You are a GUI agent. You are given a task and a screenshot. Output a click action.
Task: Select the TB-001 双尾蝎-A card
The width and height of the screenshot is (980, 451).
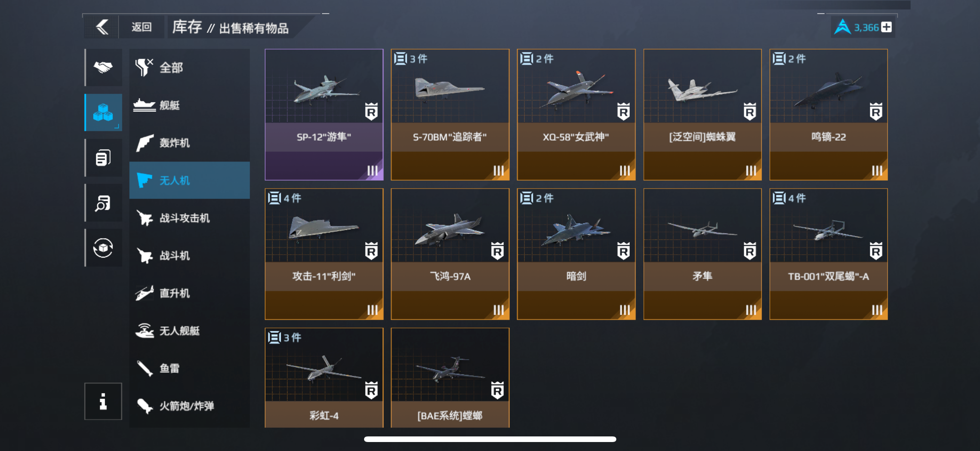(828, 254)
